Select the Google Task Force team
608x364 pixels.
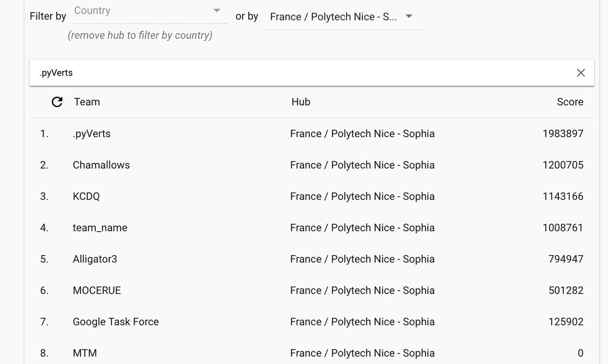click(116, 322)
